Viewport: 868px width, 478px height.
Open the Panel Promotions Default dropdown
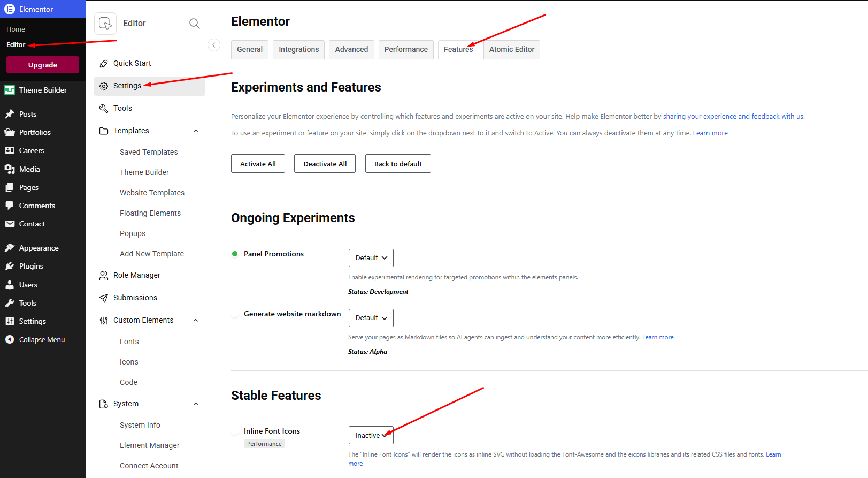371,258
